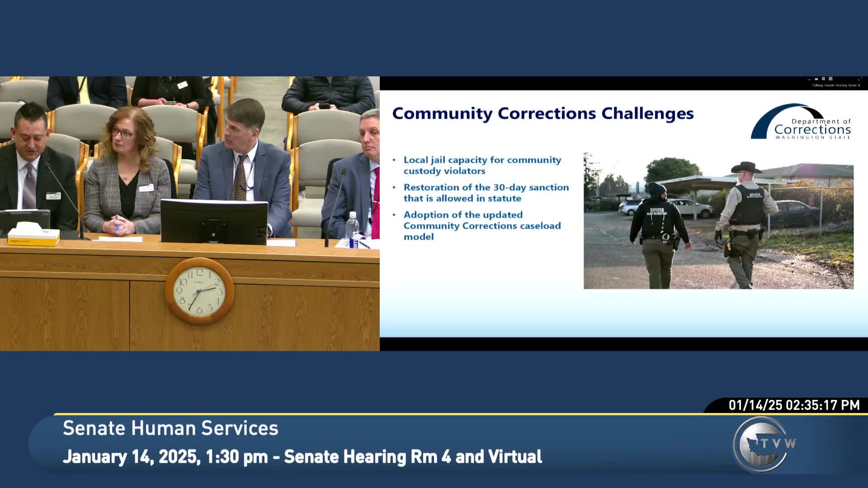
Task: Click the Community Corrections Challenges slide title
Action: pos(542,113)
